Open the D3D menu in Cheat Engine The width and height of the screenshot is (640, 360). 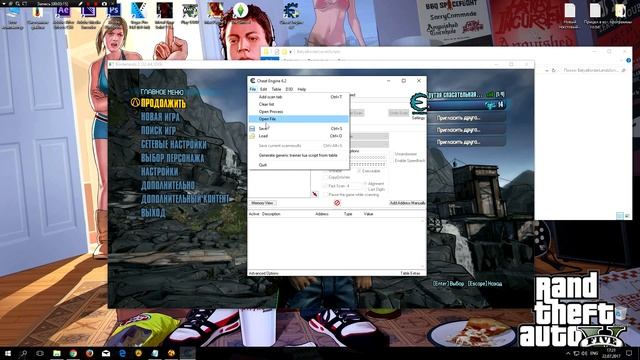click(289, 89)
